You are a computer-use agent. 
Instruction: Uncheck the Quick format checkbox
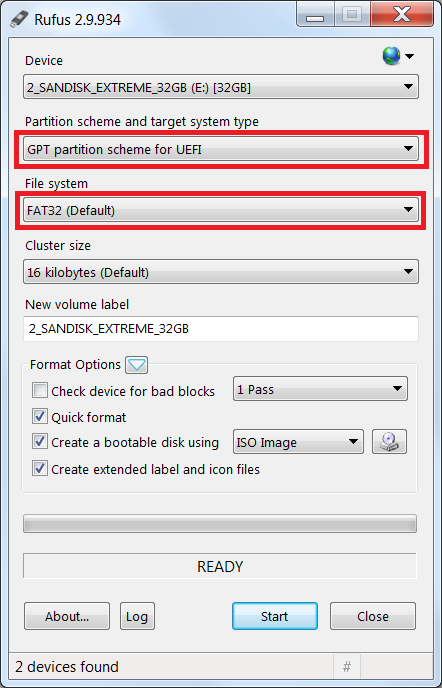[40, 416]
